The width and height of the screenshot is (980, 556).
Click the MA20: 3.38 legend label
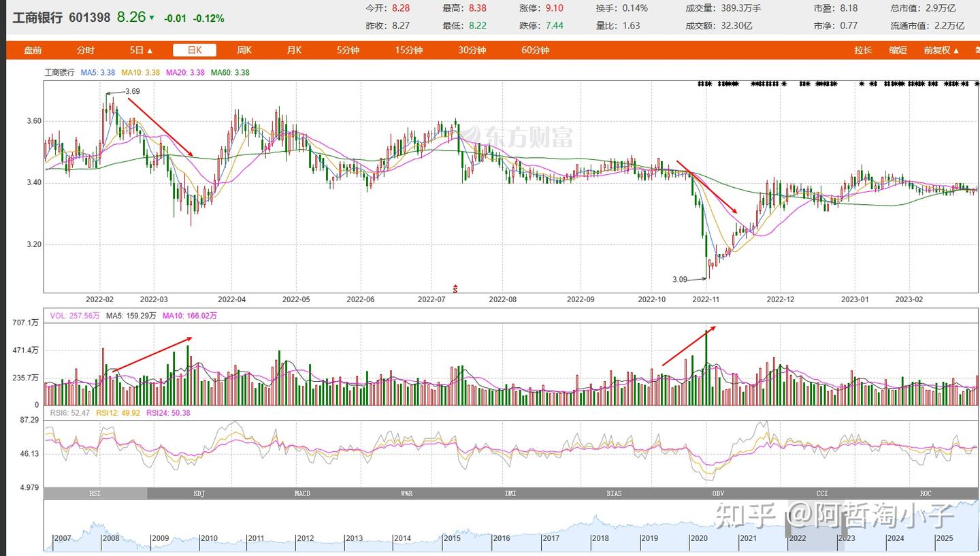(186, 72)
